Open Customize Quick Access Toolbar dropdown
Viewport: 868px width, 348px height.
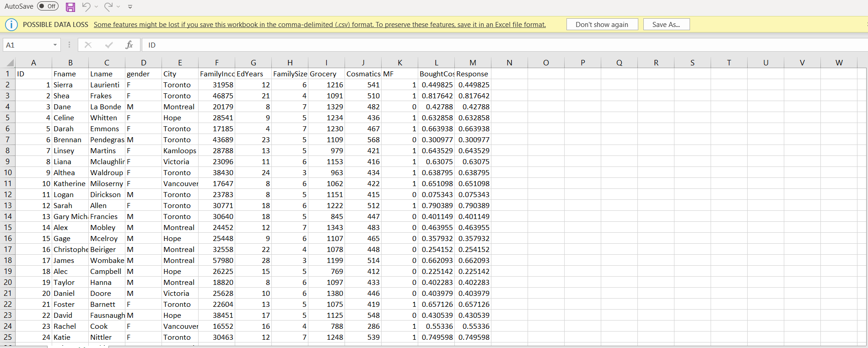click(130, 7)
